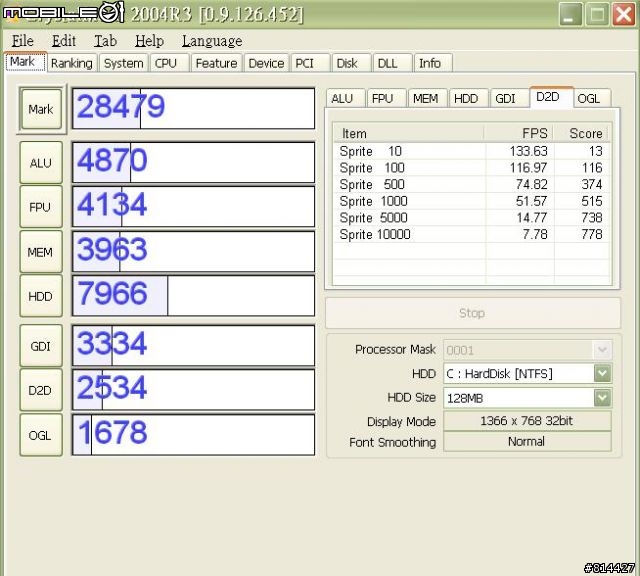Run the OGL benchmark button
640x576 pixels.
click(41, 435)
